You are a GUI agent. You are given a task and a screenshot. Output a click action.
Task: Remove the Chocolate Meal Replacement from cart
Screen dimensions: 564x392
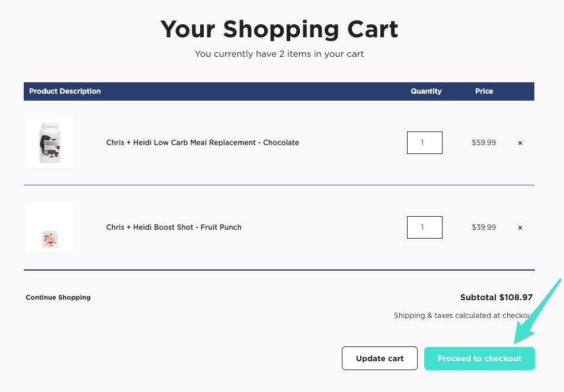[520, 143]
